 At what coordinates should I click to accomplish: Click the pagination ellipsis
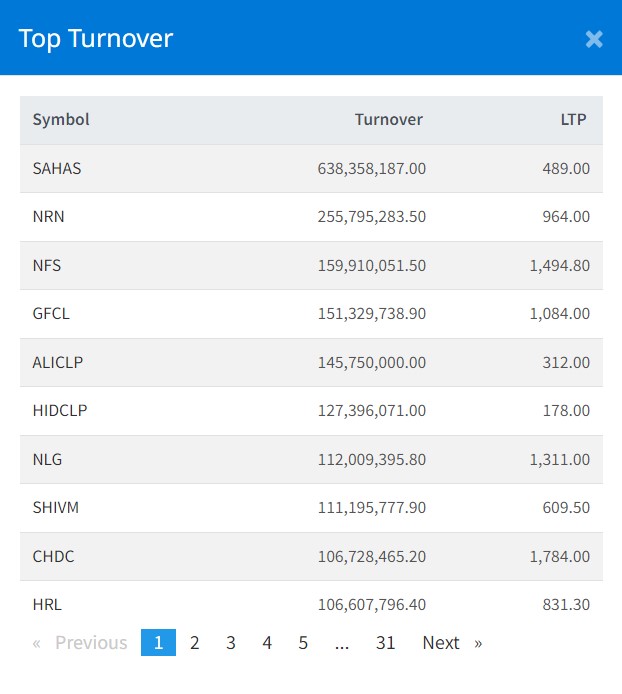click(x=342, y=643)
